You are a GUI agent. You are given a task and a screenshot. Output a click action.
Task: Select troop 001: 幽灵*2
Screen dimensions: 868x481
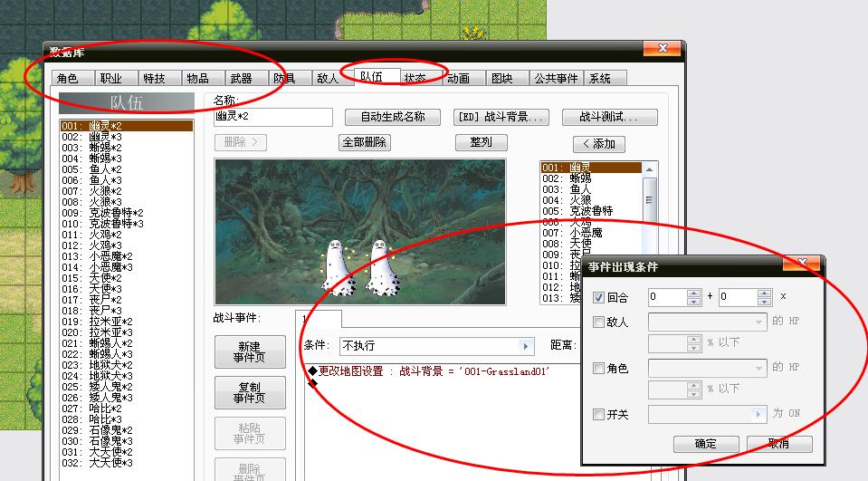[126, 126]
